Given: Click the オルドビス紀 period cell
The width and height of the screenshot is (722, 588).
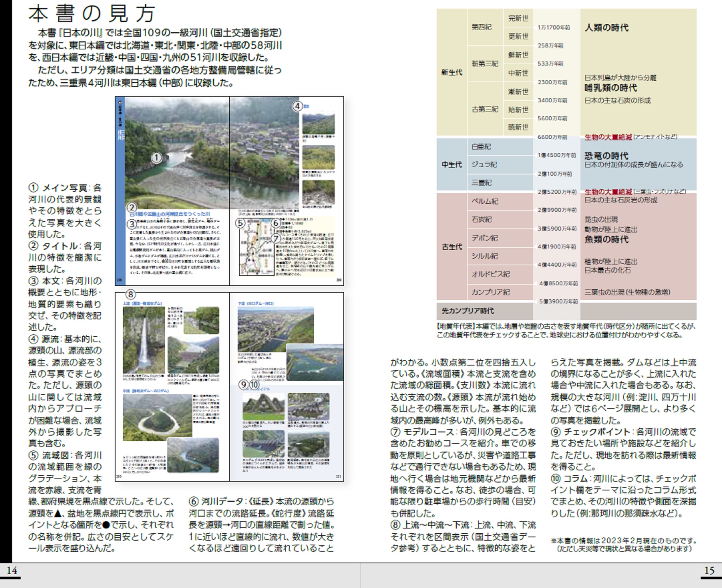Looking at the screenshot, I should (500, 274).
